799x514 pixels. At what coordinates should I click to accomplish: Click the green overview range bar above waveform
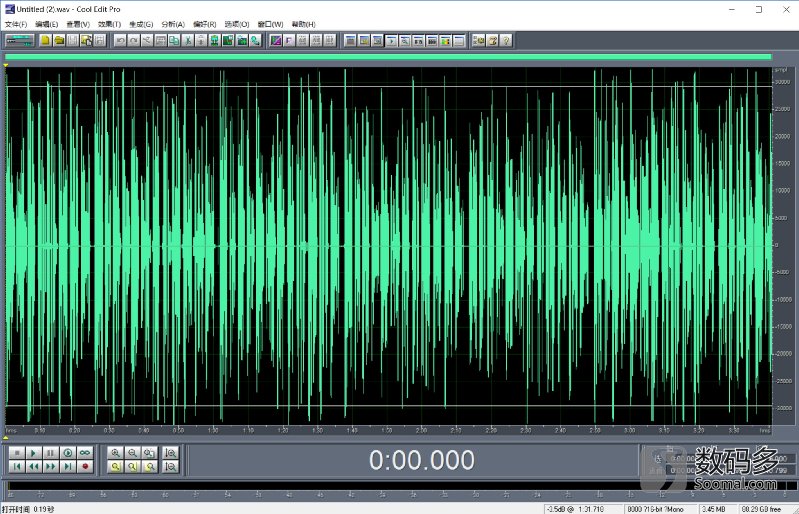coord(388,57)
